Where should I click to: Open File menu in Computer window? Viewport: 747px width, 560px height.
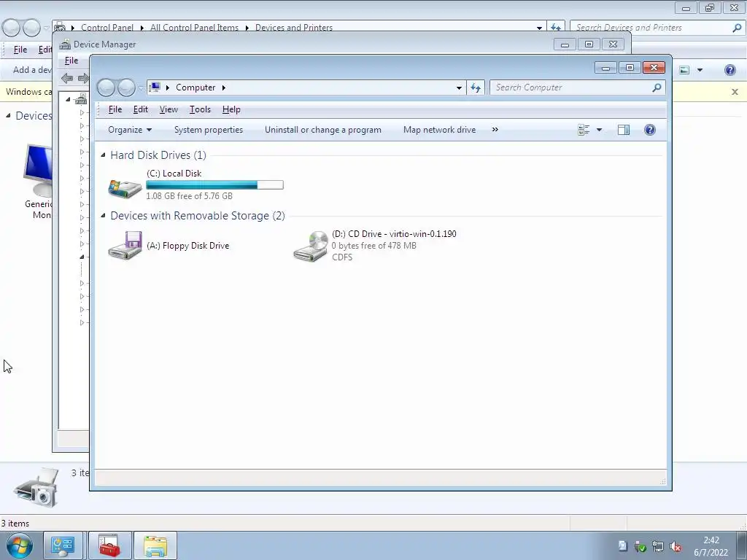coord(115,109)
